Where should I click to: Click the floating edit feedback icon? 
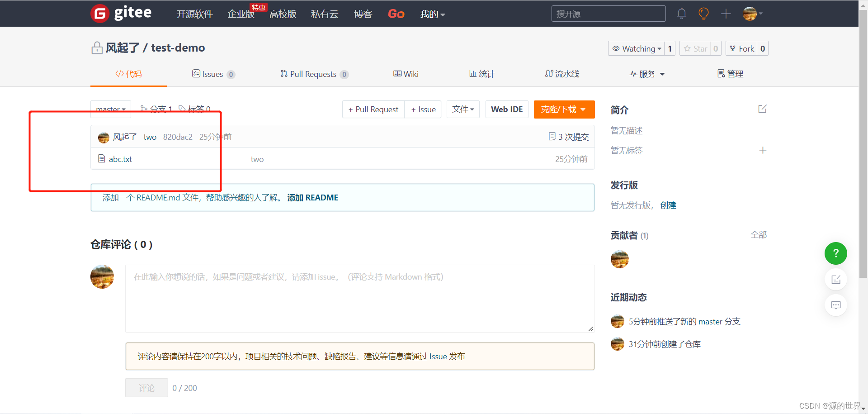836,280
